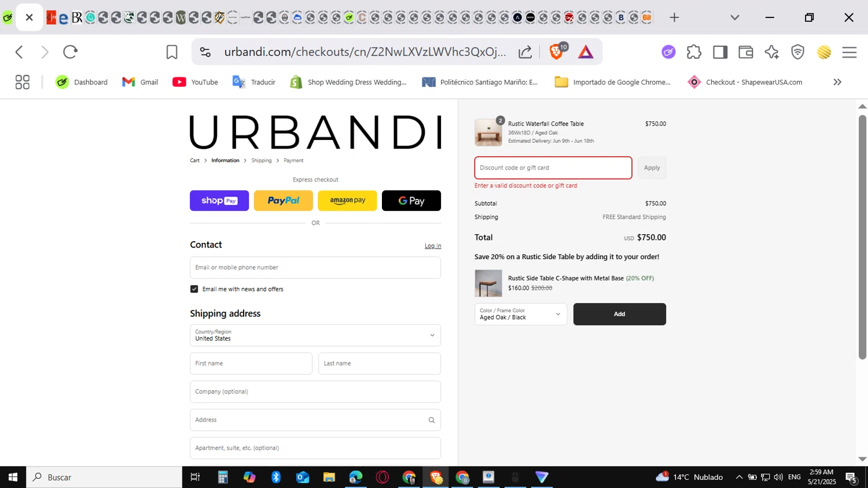Open the extensions puzzle icon
The width and height of the screenshot is (868, 488).
(x=694, y=52)
